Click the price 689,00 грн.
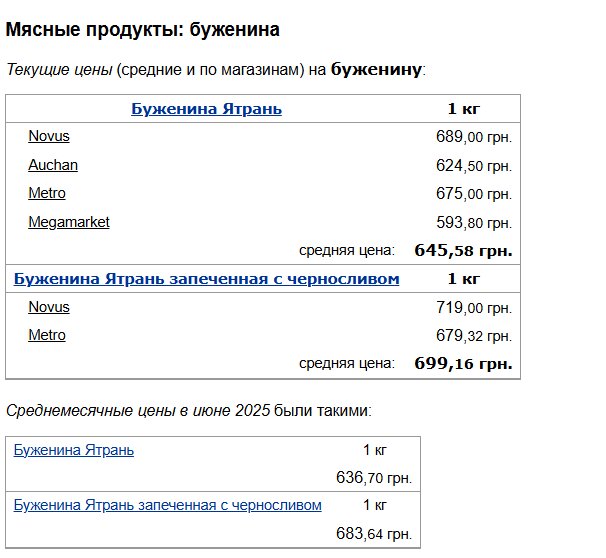The height and width of the screenshot is (558, 606). point(474,136)
